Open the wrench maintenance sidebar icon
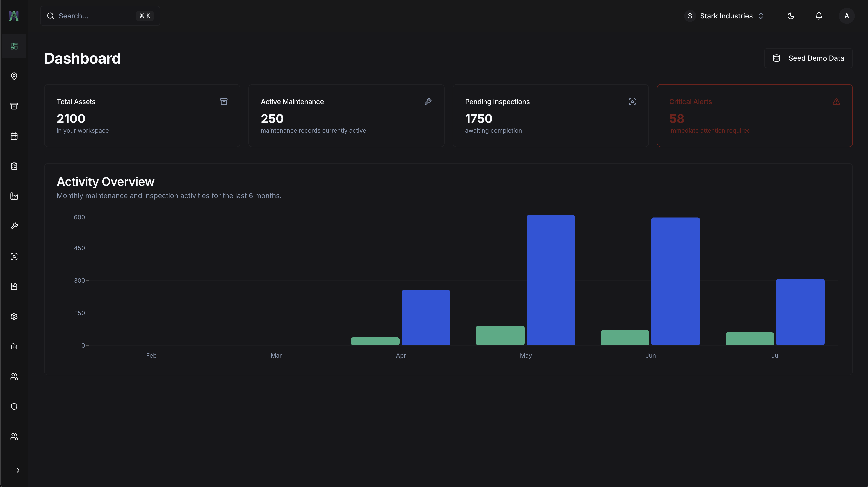 coord(14,226)
